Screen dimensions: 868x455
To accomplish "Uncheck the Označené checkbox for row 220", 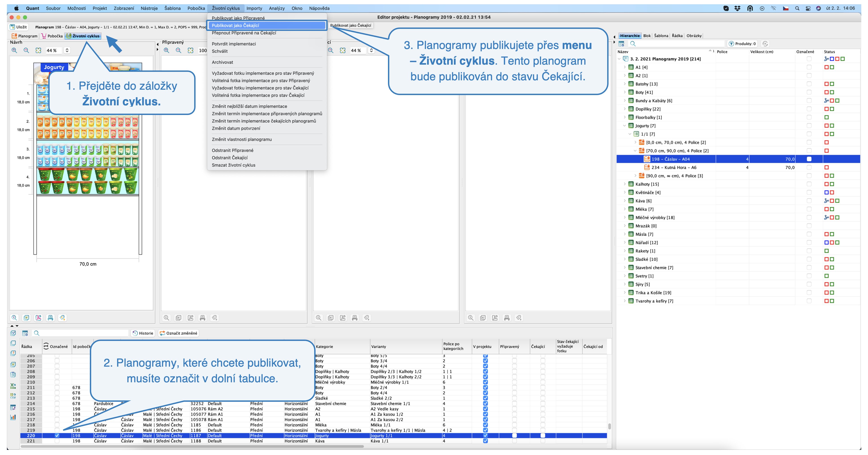I will [x=57, y=436].
